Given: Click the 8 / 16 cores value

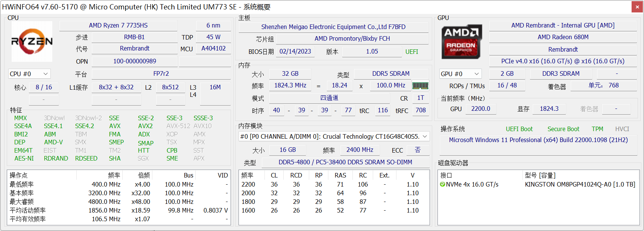Looking at the screenshot, I should [x=44, y=87].
